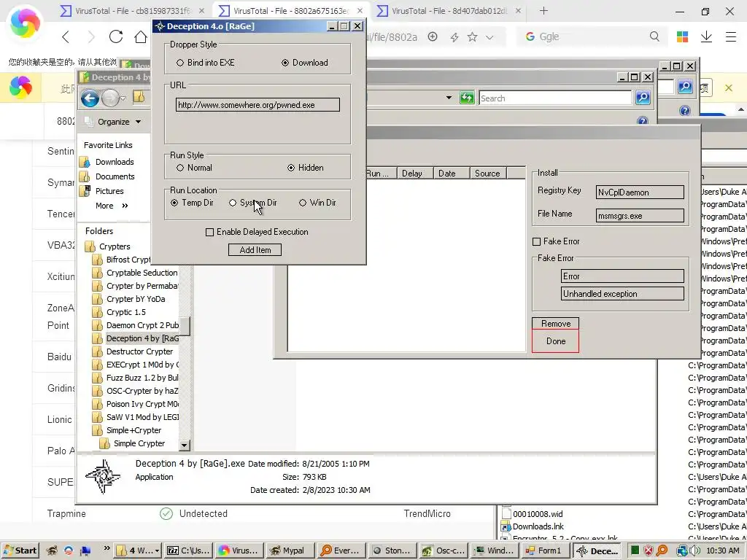Click the browser home icon
Image resolution: width=747 pixels, height=560 pixels.
click(141, 36)
